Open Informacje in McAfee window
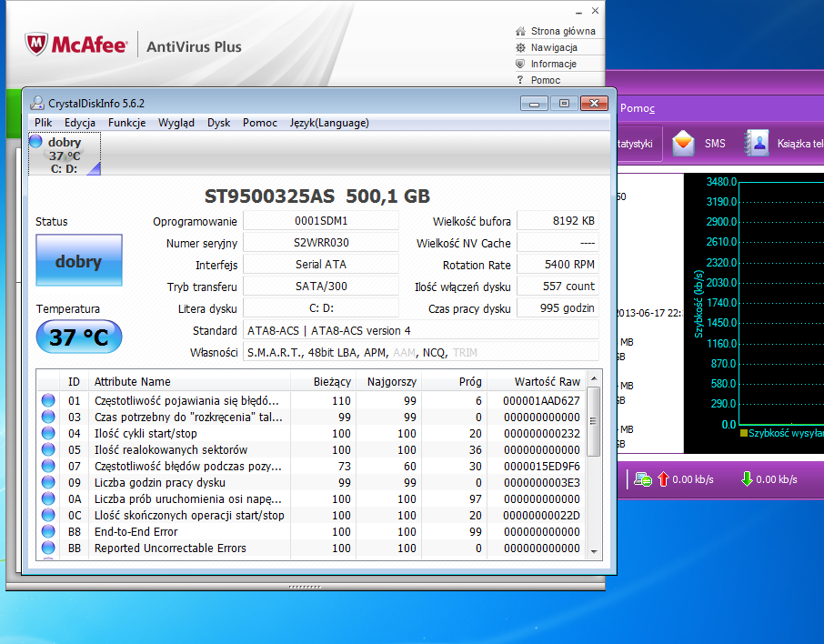Image resolution: width=824 pixels, height=644 pixels. pos(553,64)
